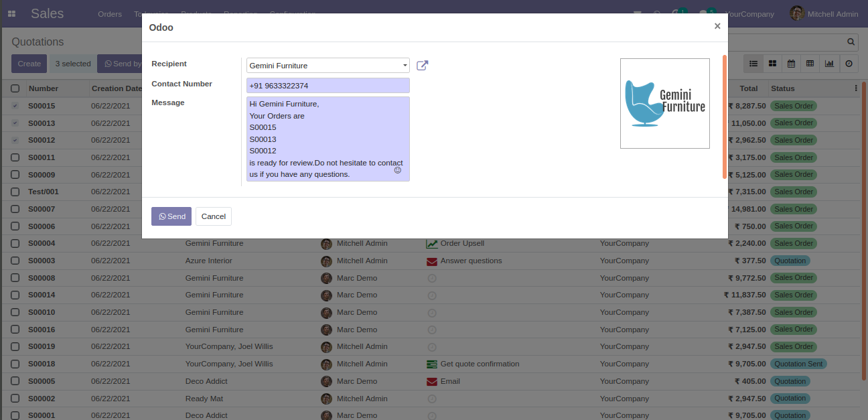
Task: Click the orange dialog scrollbar
Action: [x=725, y=117]
